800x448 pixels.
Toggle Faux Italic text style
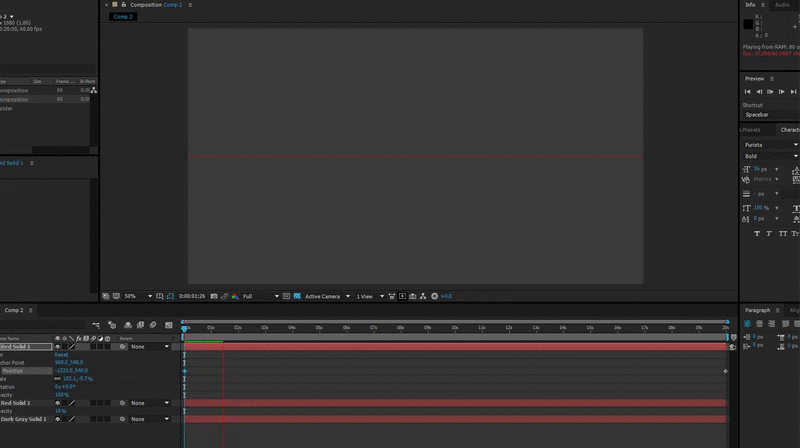(x=769, y=234)
